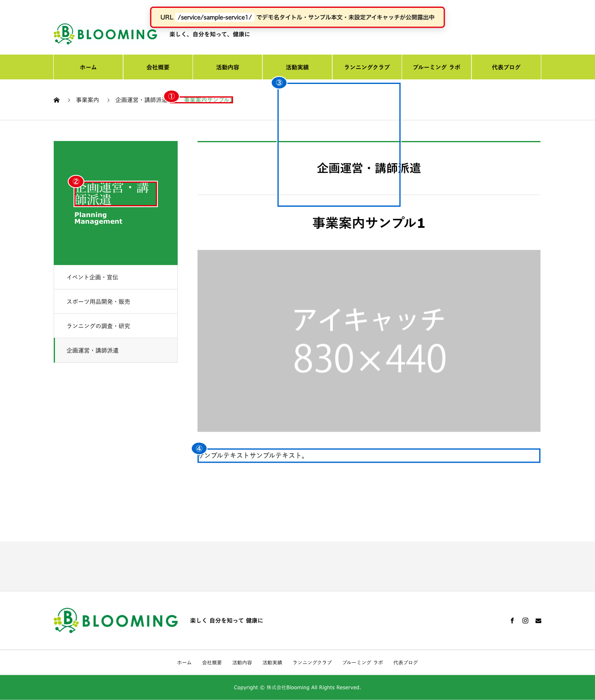This screenshot has height=700, width=595.
Task: Click the Blooming logo in footer
Action: point(116,620)
